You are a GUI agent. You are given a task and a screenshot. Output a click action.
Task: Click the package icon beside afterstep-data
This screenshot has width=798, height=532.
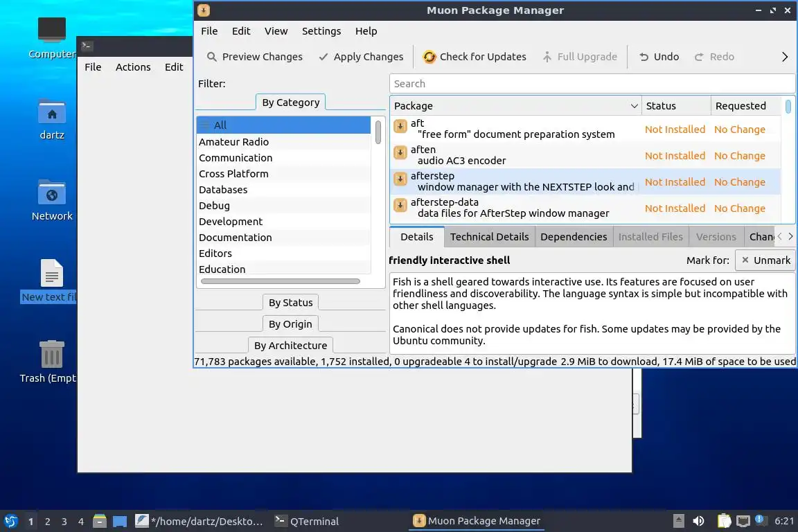[x=400, y=205]
